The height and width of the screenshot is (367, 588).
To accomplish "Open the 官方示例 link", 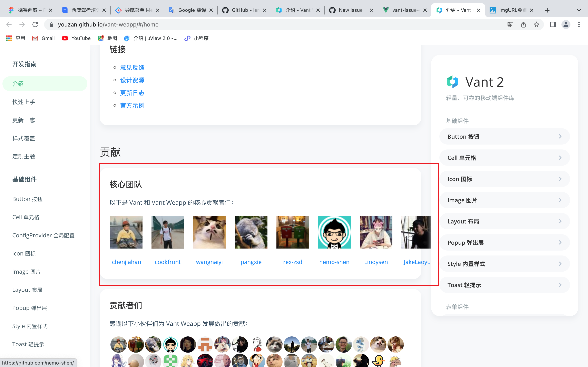I will tap(132, 105).
